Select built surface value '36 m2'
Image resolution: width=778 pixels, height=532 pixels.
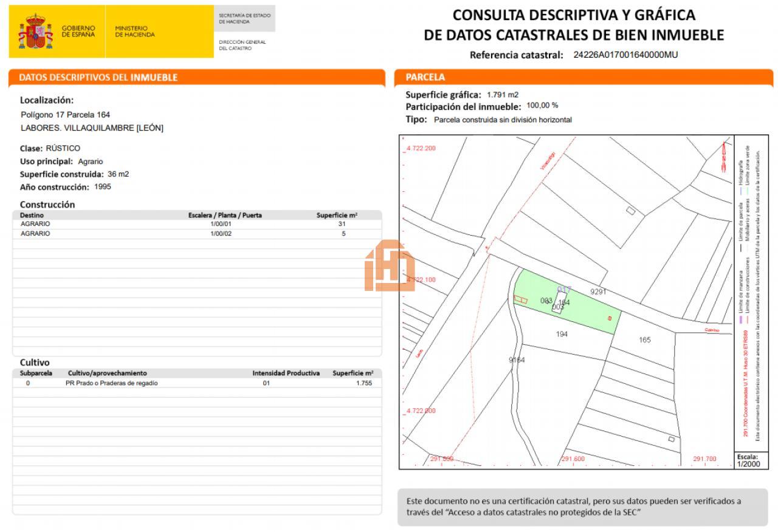point(118,174)
